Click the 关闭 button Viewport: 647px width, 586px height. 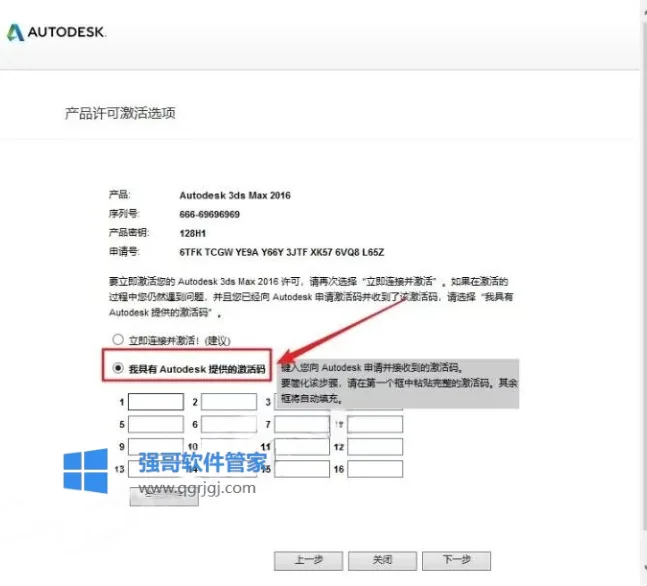[x=383, y=561]
